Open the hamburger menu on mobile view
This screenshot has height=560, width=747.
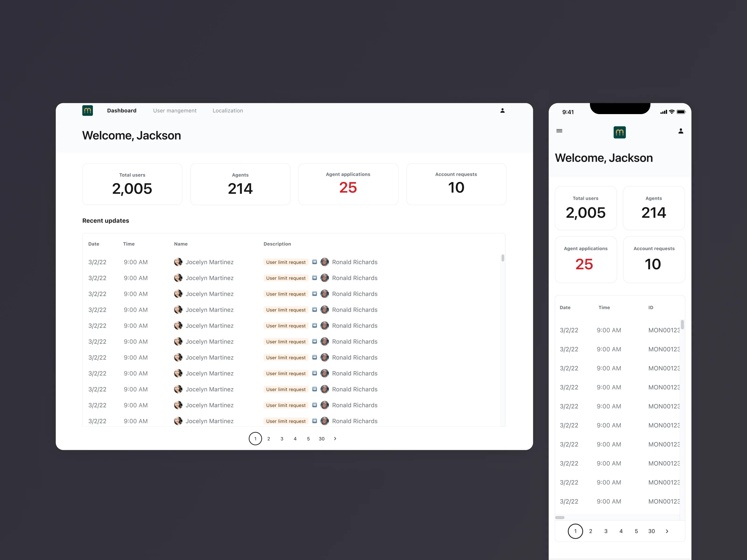click(x=559, y=131)
